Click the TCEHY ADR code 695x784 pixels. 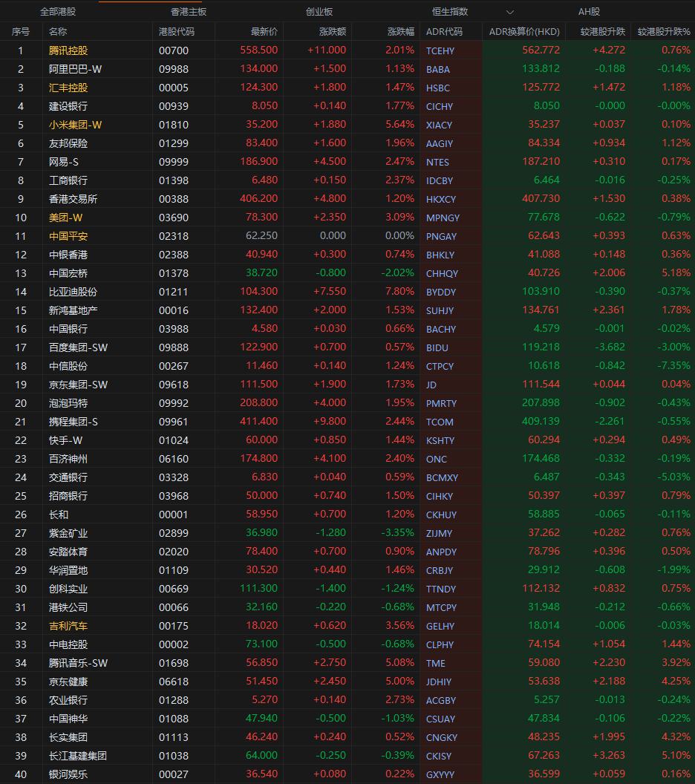pyautogui.click(x=440, y=50)
